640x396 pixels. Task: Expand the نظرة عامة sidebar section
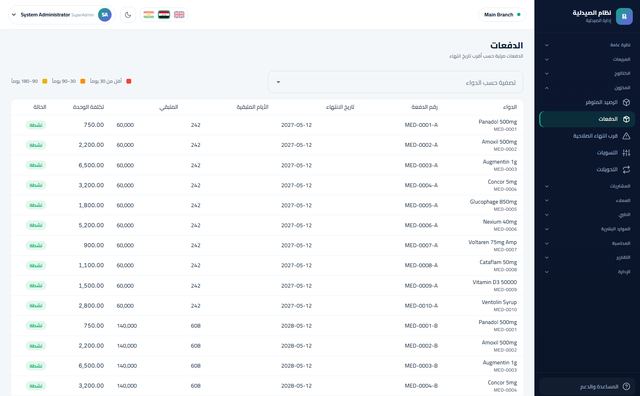587,45
